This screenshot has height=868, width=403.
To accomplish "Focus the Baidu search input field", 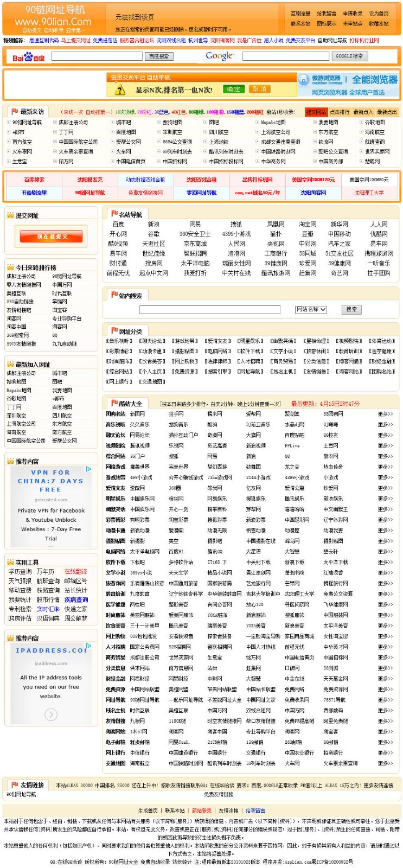I will point(97,56).
